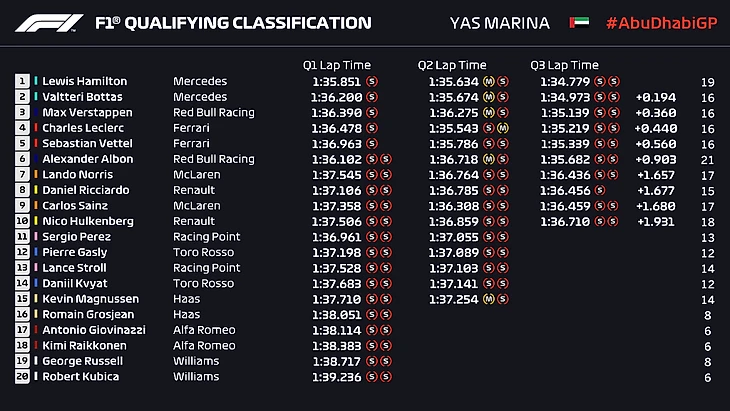Click Ricciardo's Q3 soft tyre icon

[600, 190]
